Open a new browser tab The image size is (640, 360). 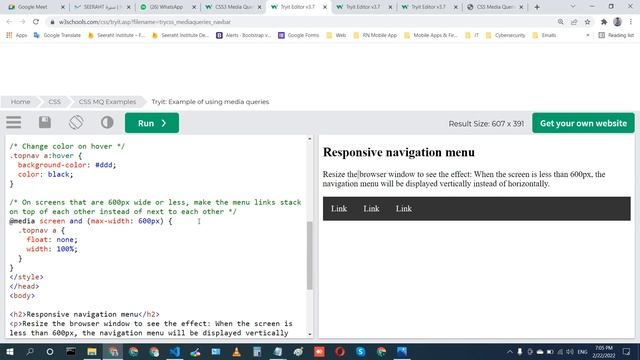coord(537,7)
